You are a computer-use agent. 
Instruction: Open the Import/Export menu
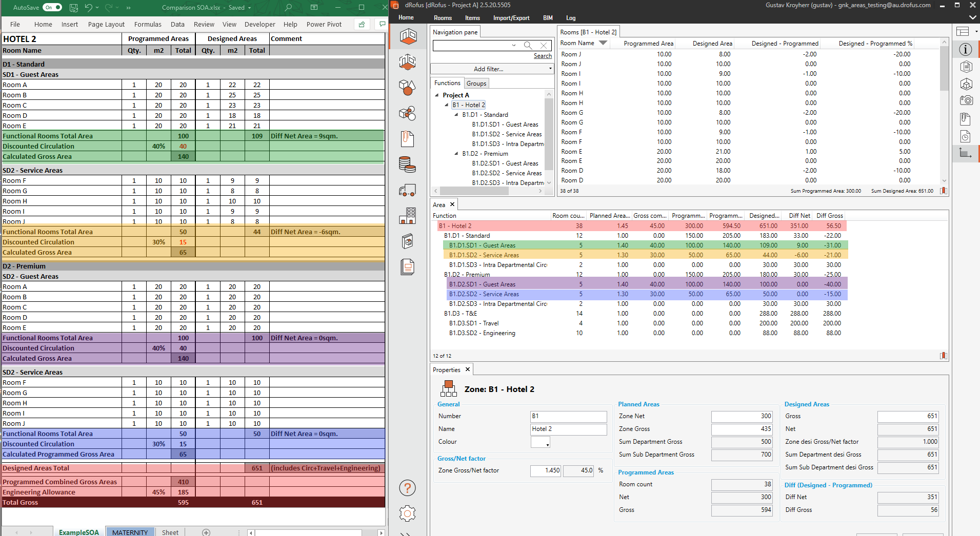click(511, 18)
